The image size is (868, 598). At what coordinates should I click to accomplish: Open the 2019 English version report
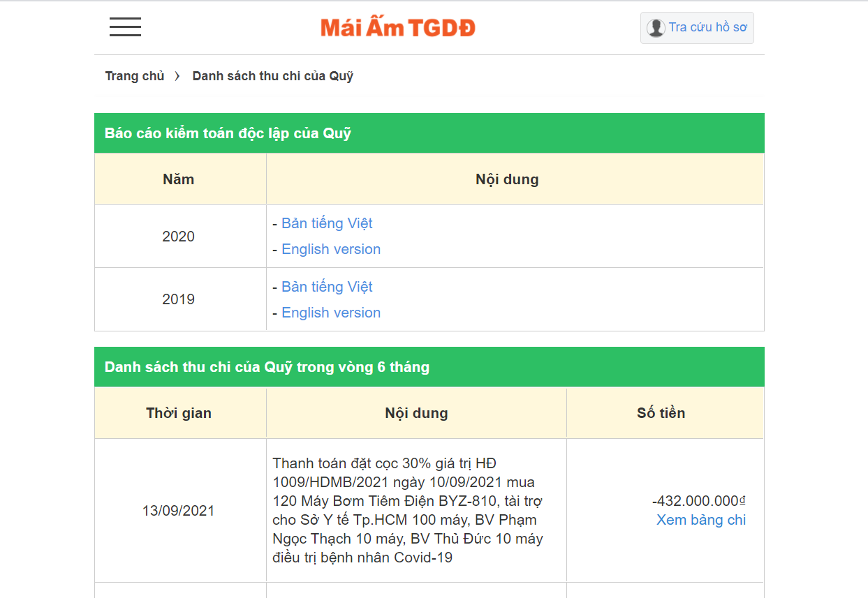tap(331, 312)
